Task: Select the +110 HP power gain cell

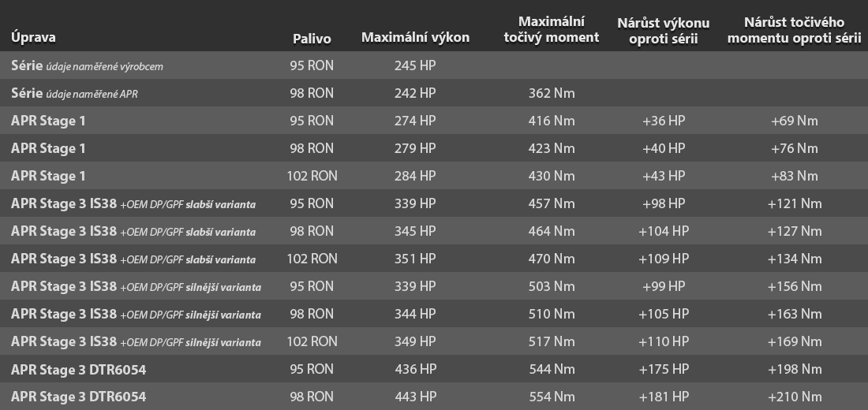Action: [x=664, y=341]
